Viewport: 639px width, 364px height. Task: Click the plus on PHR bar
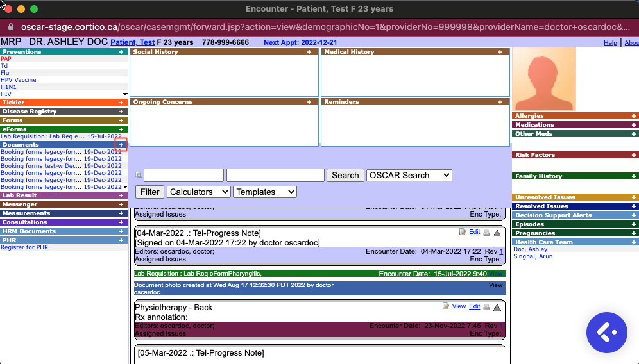(x=121, y=240)
